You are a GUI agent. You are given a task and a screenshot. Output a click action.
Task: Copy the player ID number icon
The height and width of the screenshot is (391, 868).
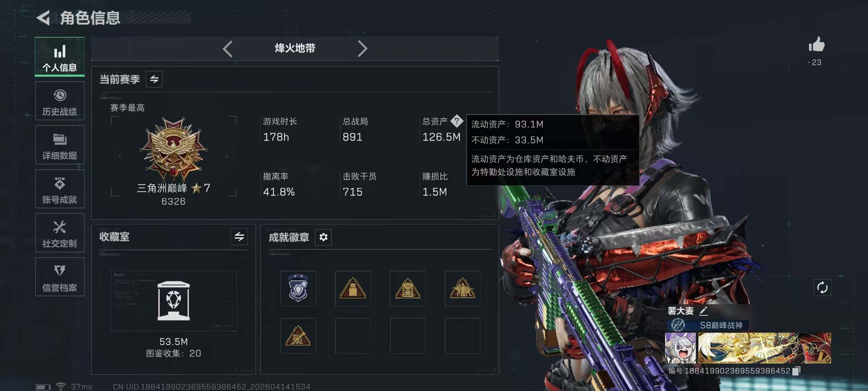coord(796,371)
